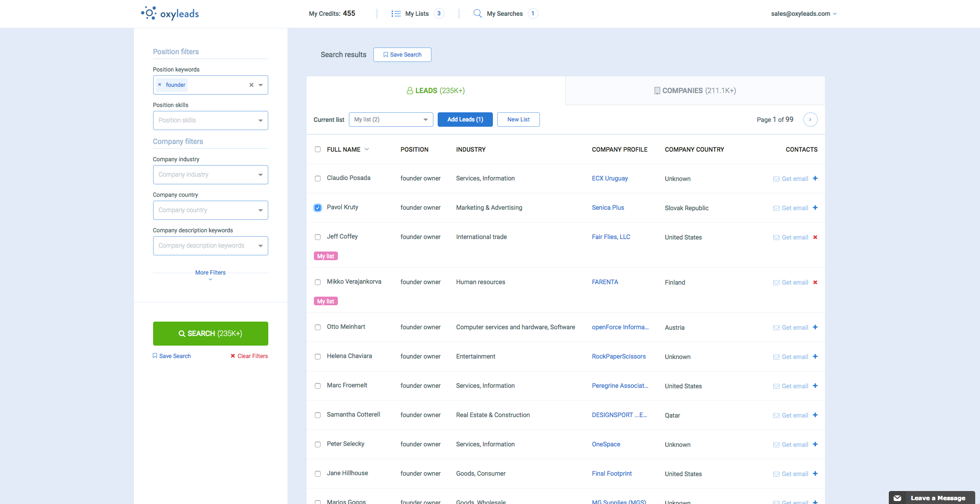Image resolution: width=980 pixels, height=504 pixels.
Task: Click the green SEARCH (235K+) button
Action: pos(210,334)
